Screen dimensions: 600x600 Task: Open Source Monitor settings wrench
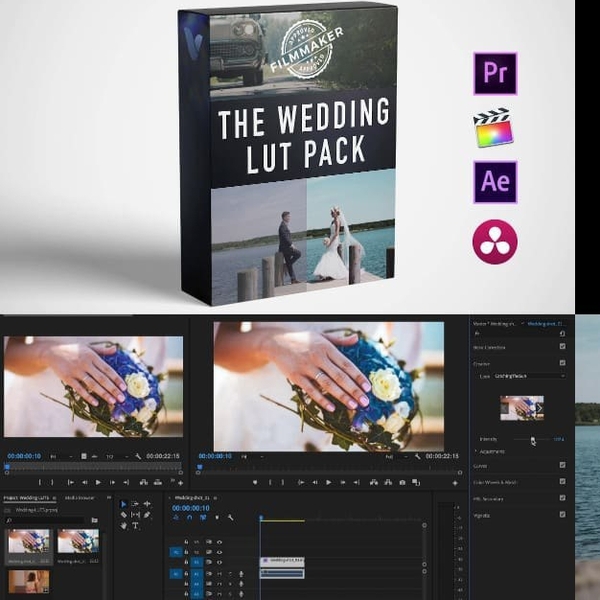138,456
